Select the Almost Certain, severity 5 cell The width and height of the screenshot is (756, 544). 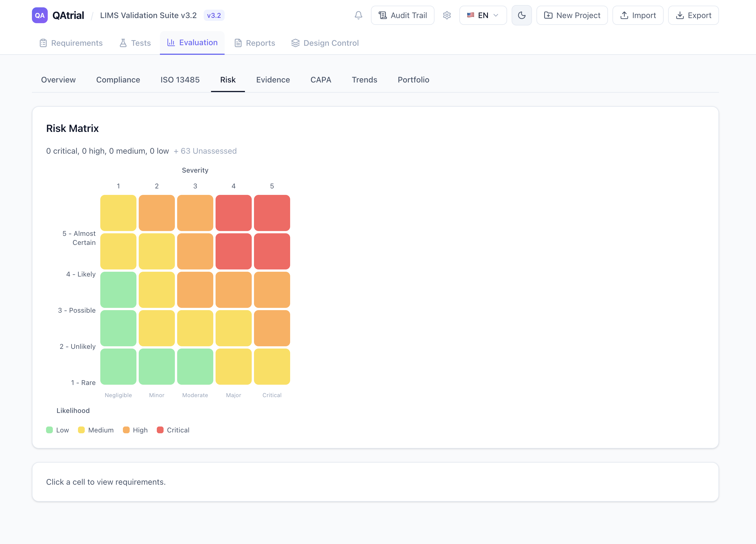tap(272, 213)
